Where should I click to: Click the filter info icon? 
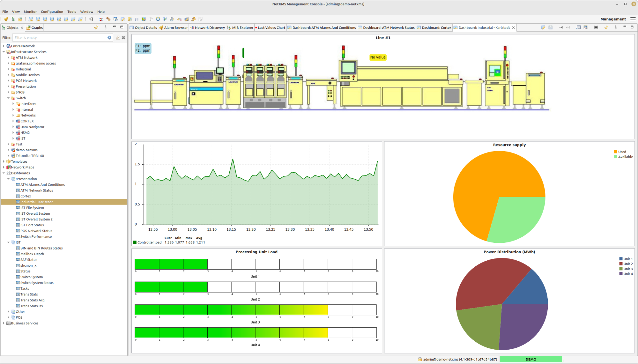(x=109, y=38)
